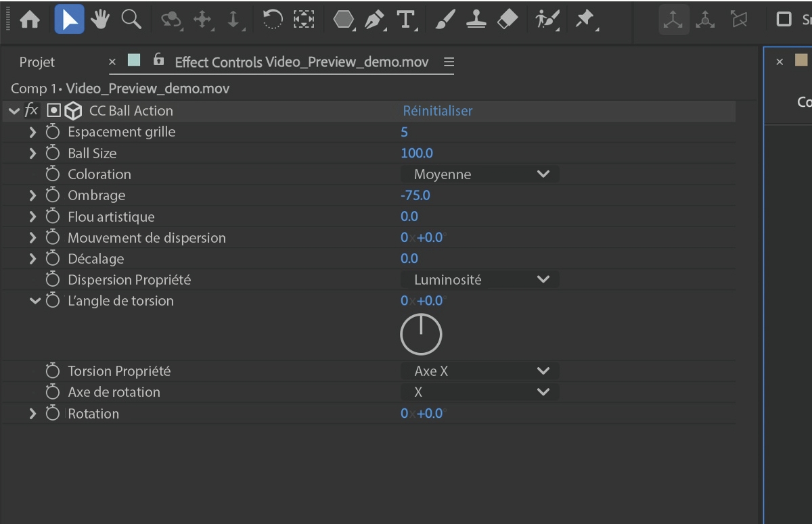Viewport: 812px width, 524px height.
Task: Select the Type tool
Action: coord(406,19)
